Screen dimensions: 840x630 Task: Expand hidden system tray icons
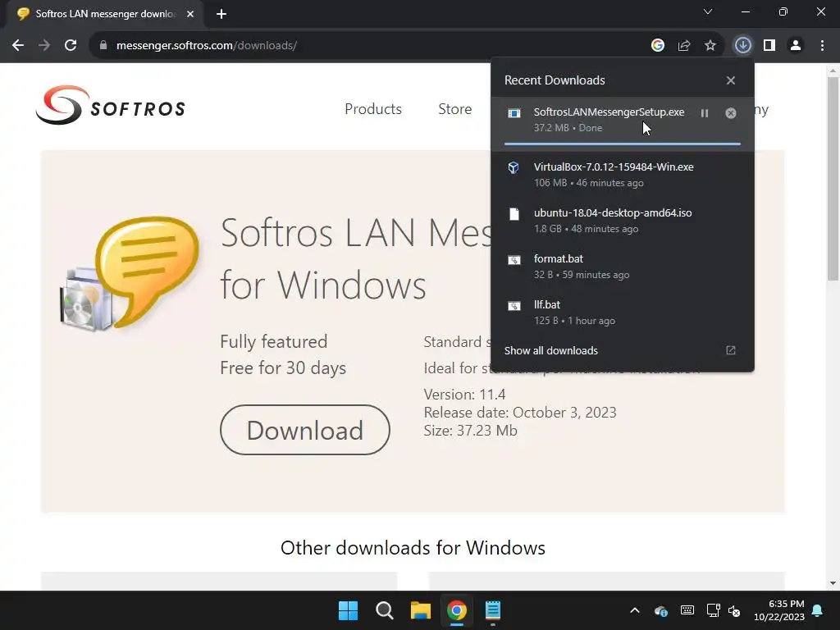[635, 610]
